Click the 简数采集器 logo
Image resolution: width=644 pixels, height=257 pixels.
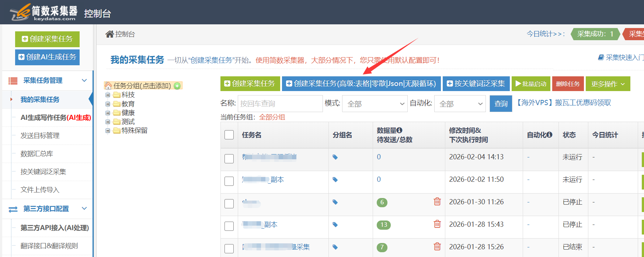43,13
